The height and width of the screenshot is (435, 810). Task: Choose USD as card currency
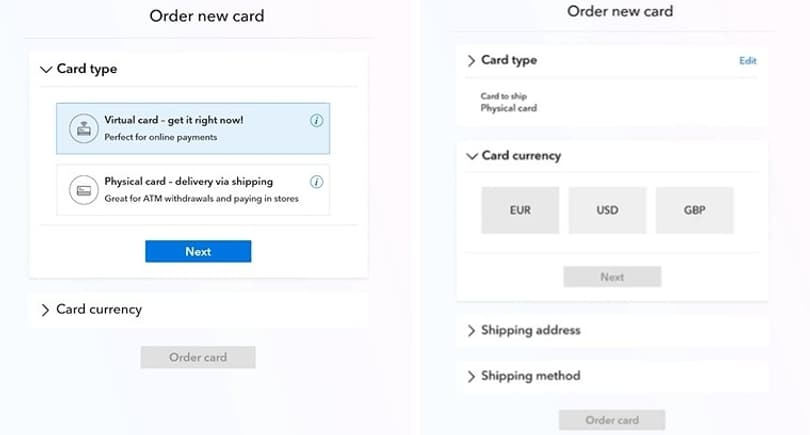point(607,211)
